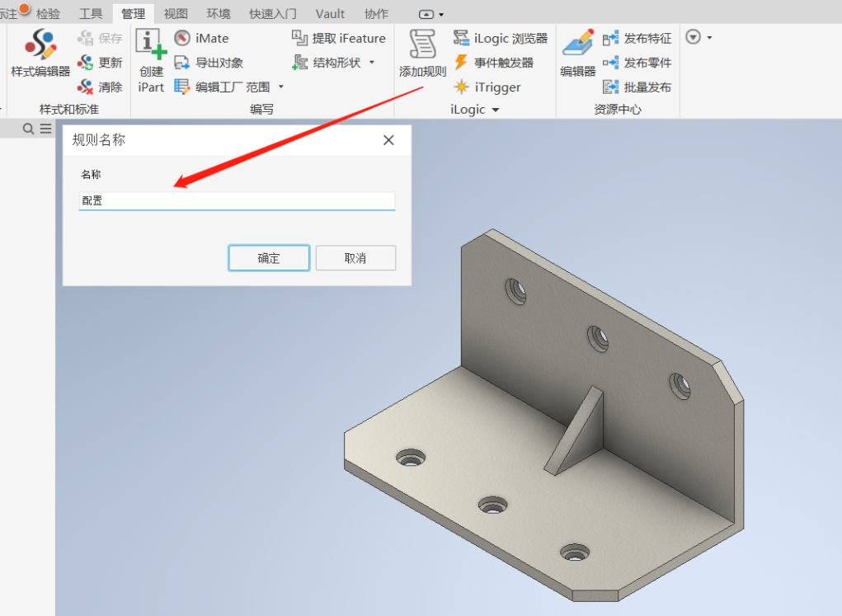
Task: Open the 编辑器 content center editor
Action: coord(578,53)
